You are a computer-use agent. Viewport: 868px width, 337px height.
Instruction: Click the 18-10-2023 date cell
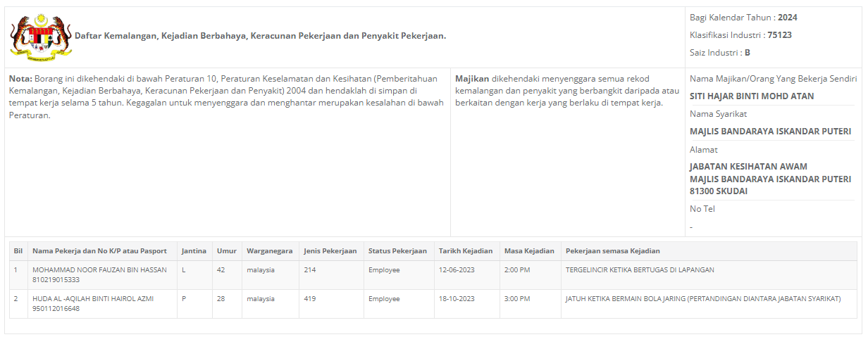tap(457, 298)
